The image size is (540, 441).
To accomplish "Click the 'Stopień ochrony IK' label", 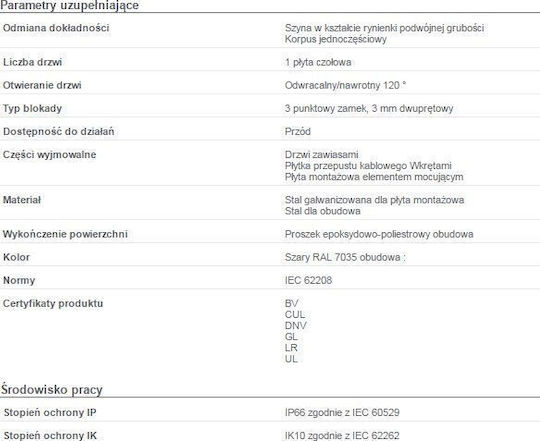I will click(50, 435).
